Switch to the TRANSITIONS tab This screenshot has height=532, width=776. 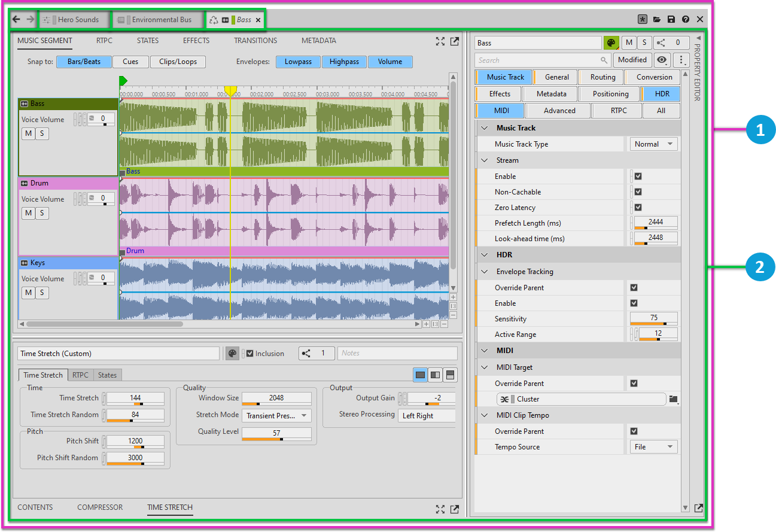[255, 41]
